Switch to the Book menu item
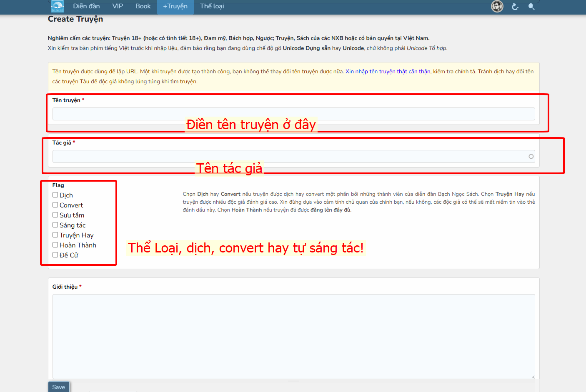This screenshot has width=586, height=392. pyautogui.click(x=143, y=6)
